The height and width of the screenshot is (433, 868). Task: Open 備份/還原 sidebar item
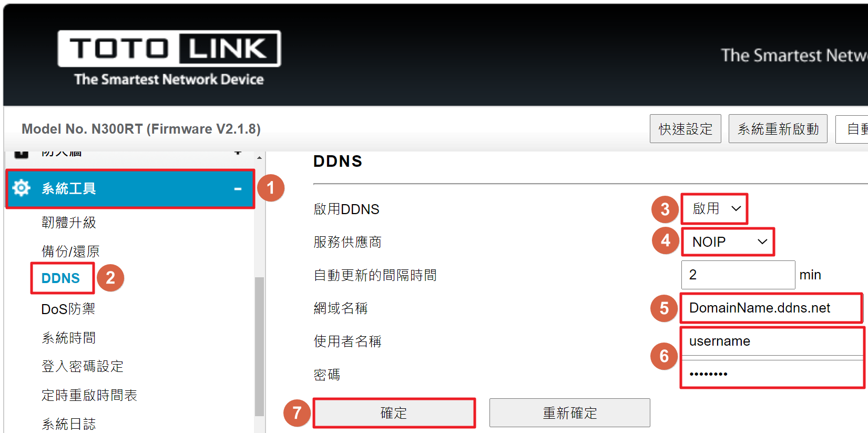pyautogui.click(x=70, y=251)
